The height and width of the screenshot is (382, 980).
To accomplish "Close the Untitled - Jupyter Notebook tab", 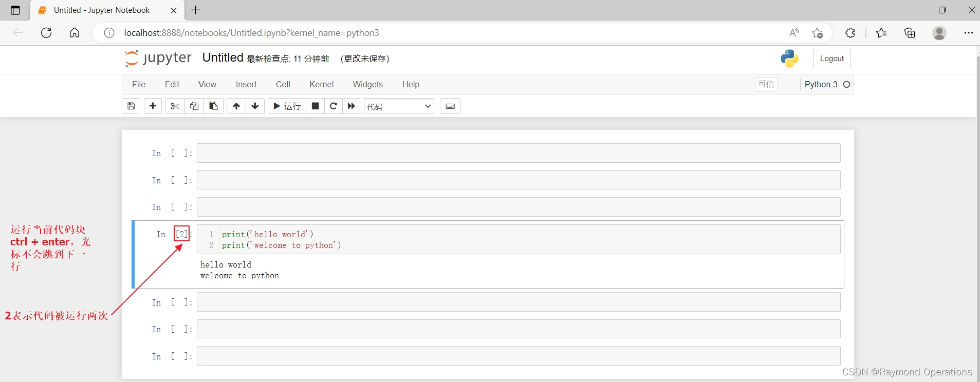I will click(174, 10).
